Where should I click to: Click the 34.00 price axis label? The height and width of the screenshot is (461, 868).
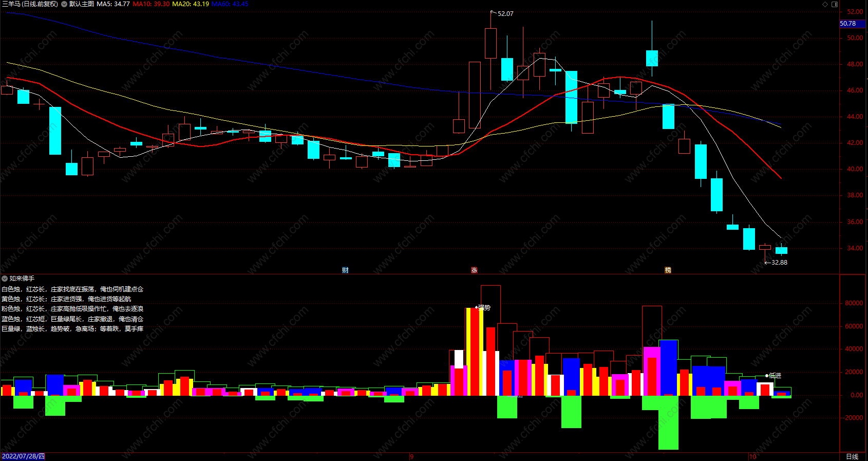(x=855, y=248)
